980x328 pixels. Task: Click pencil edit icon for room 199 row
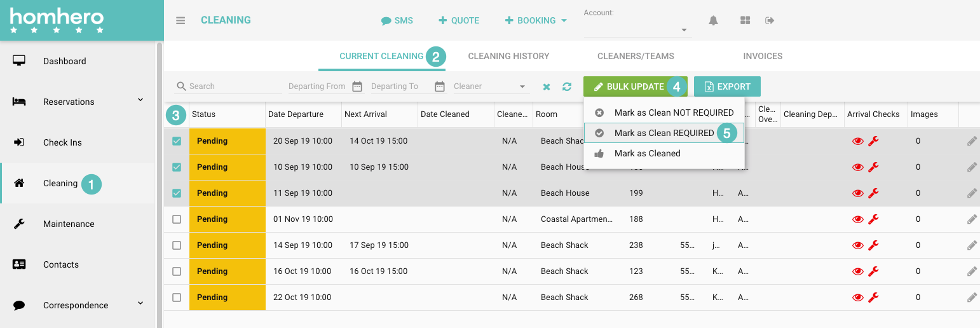[x=971, y=193]
